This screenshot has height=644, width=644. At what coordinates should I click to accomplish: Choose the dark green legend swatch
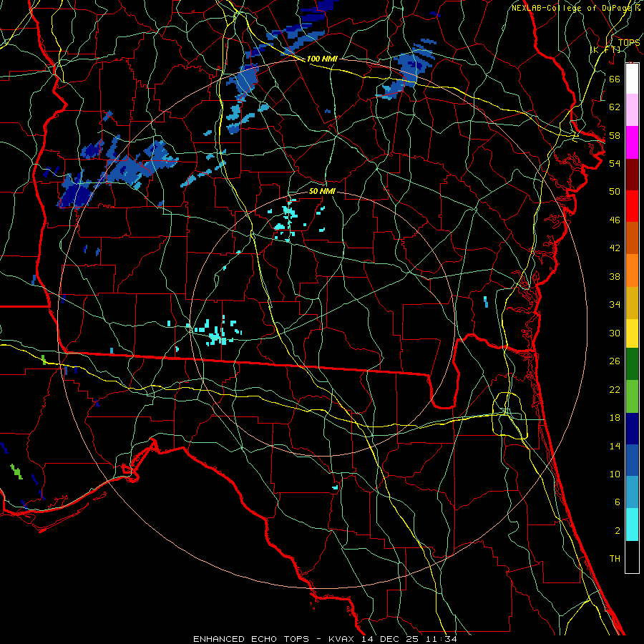[x=632, y=364]
